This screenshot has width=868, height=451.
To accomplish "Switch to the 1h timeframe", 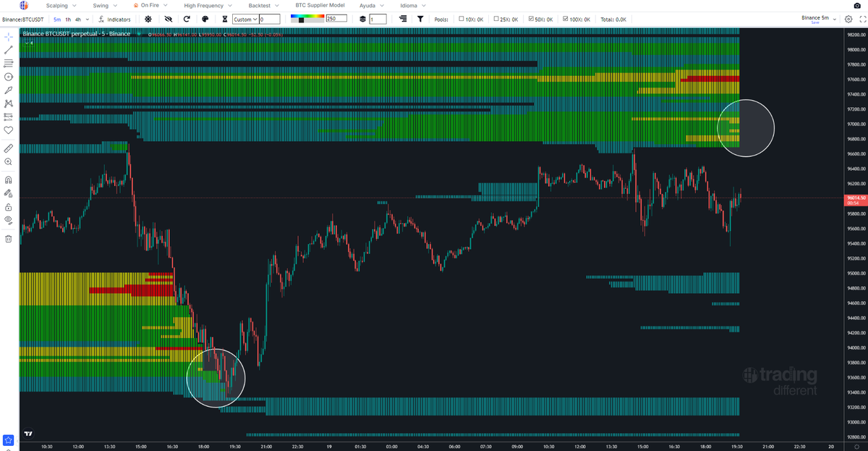I will [68, 19].
